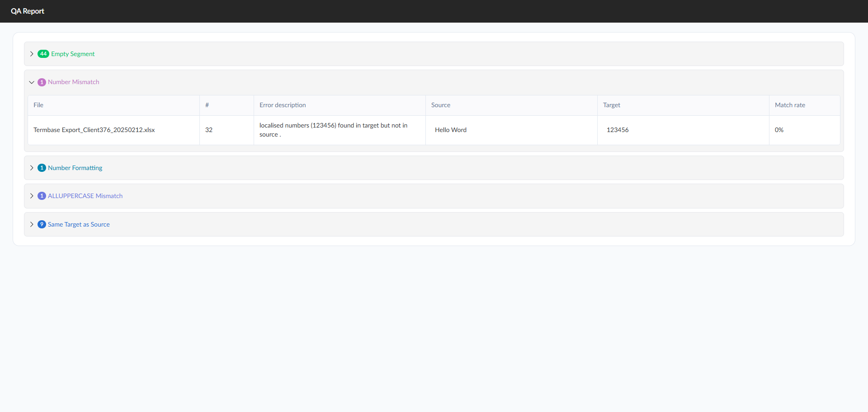The height and width of the screenshot is (412, 868).
Task: Click the purple Number Mismatch count badge
Action: coord(42,82)
